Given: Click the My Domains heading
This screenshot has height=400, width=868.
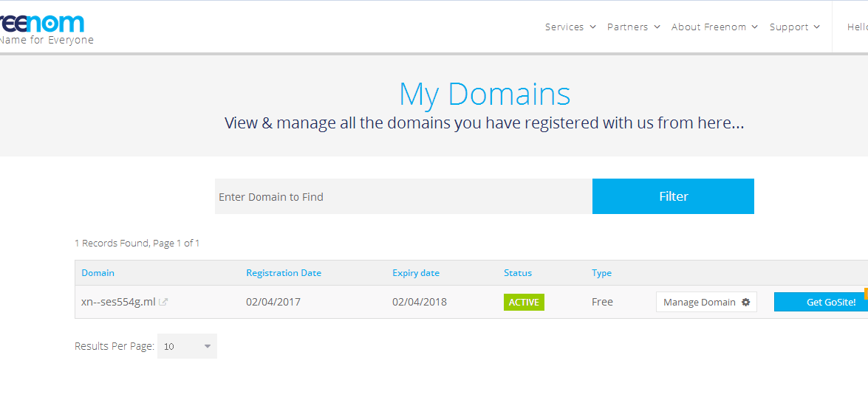Looking at the screenshot, I should pyautogui.click(x=485, y=94).
